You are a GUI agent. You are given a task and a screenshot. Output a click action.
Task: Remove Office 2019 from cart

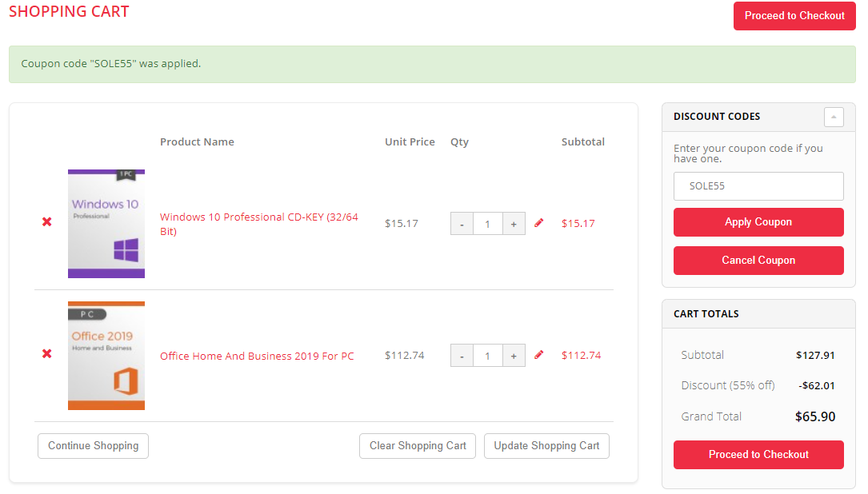click(x=47, y=353)
